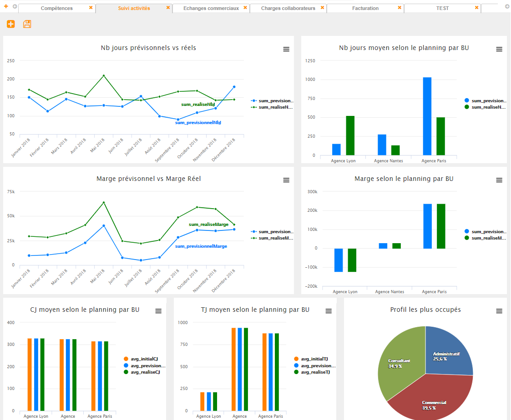Screen dimensions: 511x420
Task: Toggle the green sum_realiseMarge line legend entry
Action: point(273,238)
